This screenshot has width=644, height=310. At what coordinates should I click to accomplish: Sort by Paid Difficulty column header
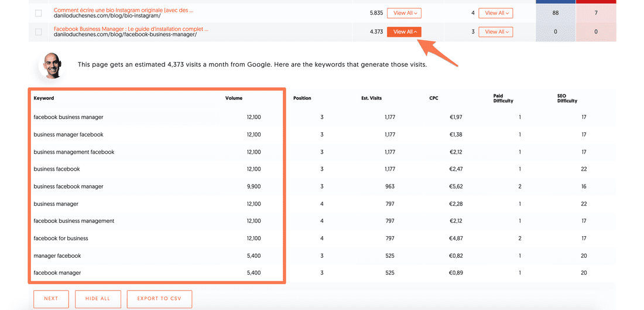click(503, 98)
